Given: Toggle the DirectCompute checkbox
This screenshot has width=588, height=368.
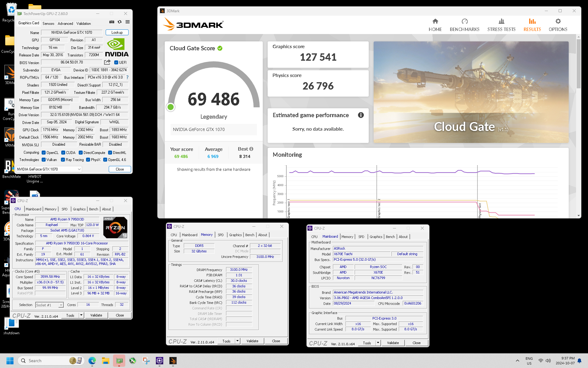Looking at the screenshot, I should click(x=81, y=153).
